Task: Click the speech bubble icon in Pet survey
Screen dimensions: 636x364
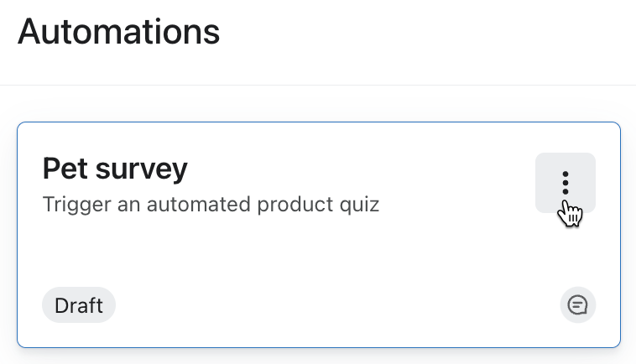Action: click(577, 305)
